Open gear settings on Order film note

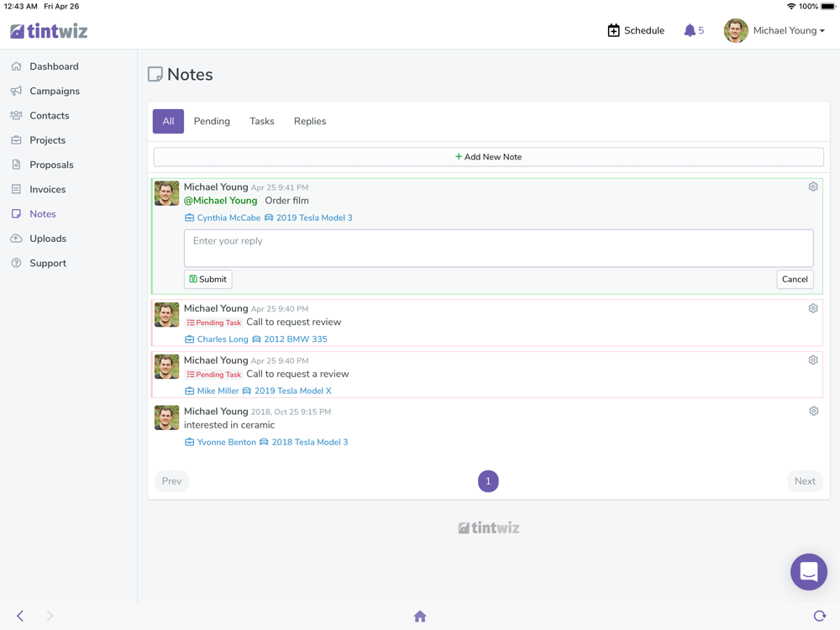[812, 186]
